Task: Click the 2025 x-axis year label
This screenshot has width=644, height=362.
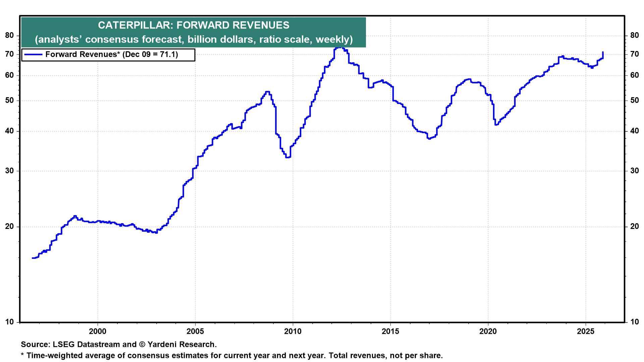Action: pos(586,331)
